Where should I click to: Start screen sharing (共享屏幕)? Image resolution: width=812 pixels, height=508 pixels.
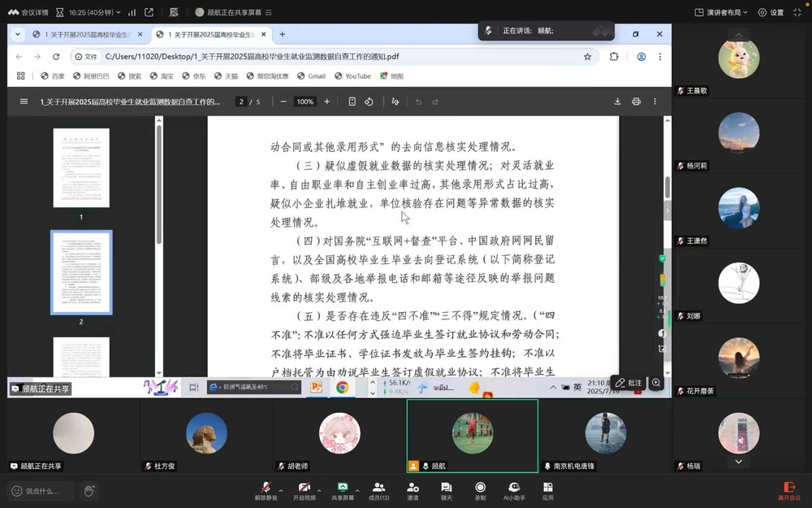point(342,489)
